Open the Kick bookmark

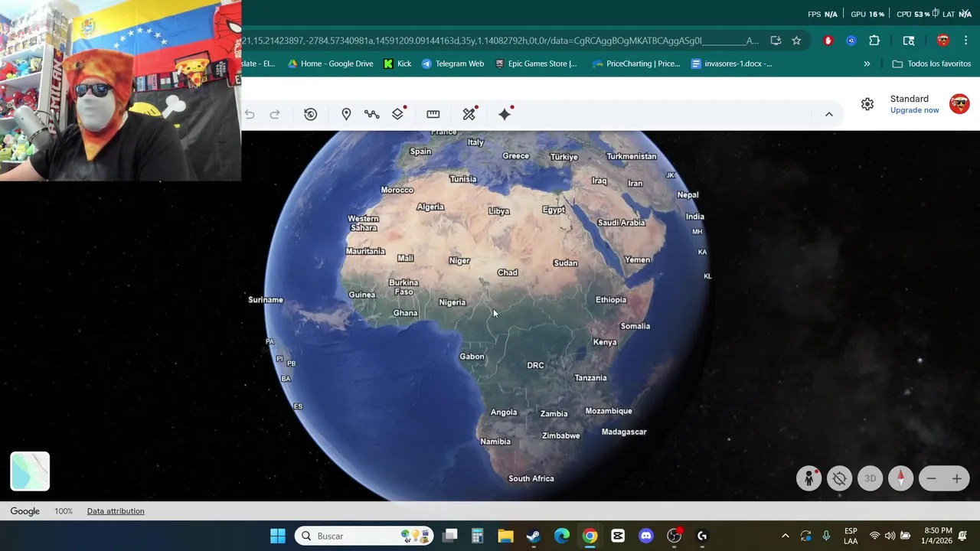click(x=397, y=64)
